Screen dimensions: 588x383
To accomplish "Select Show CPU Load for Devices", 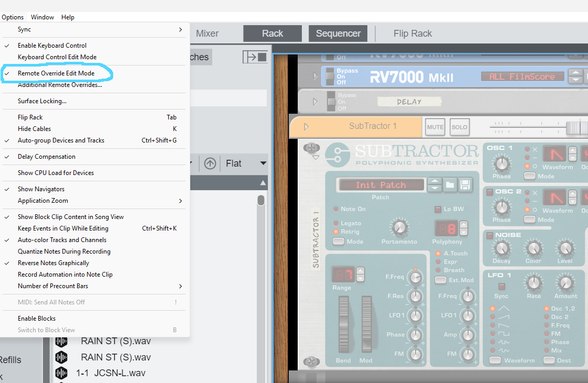I will click(94, 173).
